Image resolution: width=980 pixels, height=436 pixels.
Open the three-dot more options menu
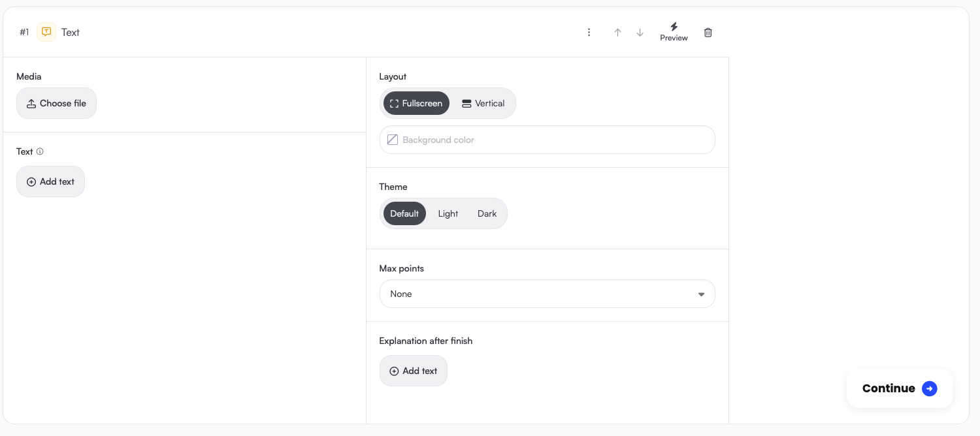pos(589,32)
